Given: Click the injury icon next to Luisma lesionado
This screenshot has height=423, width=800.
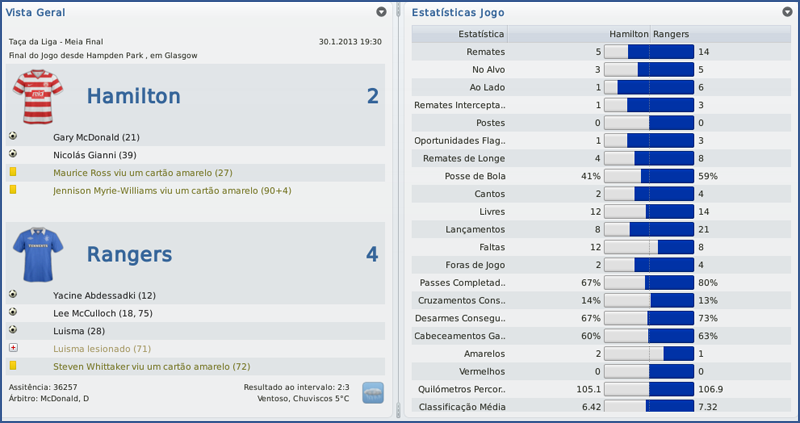Looking at the screenshot, I should (x=13, y=348).
